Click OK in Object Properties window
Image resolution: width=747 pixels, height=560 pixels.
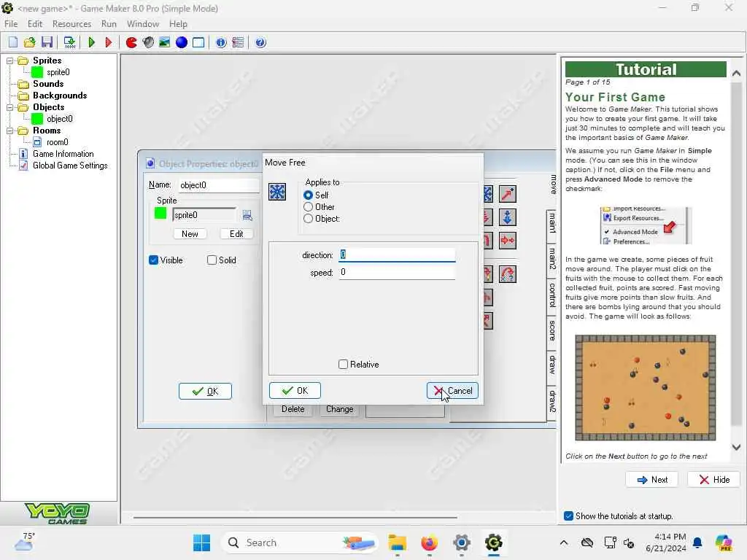click(205, 392)
